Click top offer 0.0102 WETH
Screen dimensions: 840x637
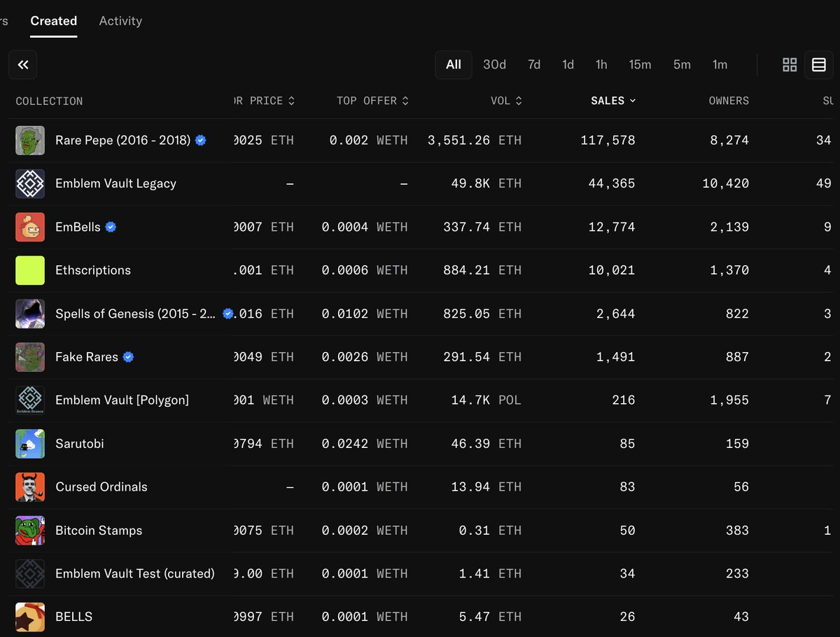(365, 314)
